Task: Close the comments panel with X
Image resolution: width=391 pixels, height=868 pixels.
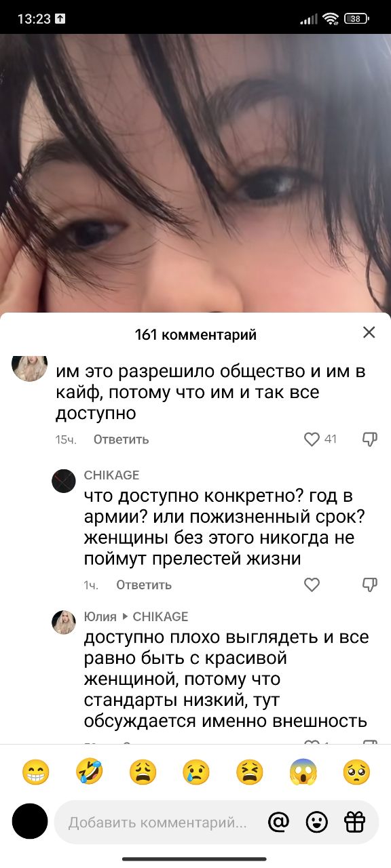Action: (369, 332)
